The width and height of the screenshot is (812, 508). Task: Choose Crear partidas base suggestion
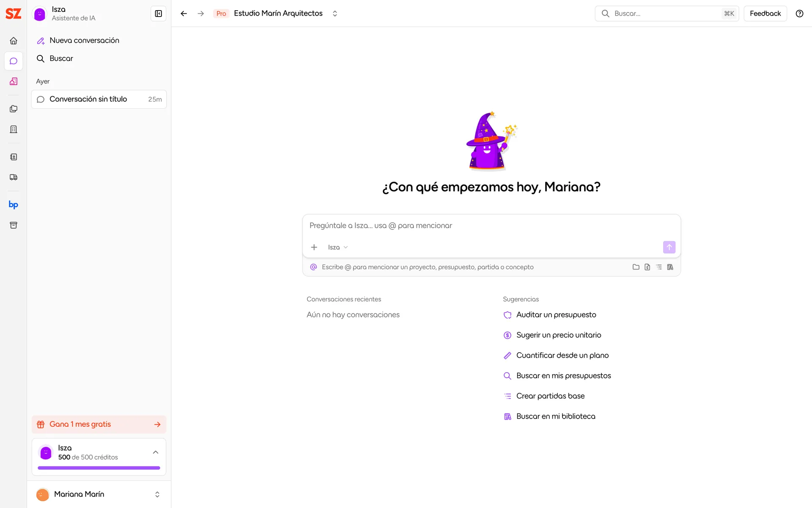point(544,396)
